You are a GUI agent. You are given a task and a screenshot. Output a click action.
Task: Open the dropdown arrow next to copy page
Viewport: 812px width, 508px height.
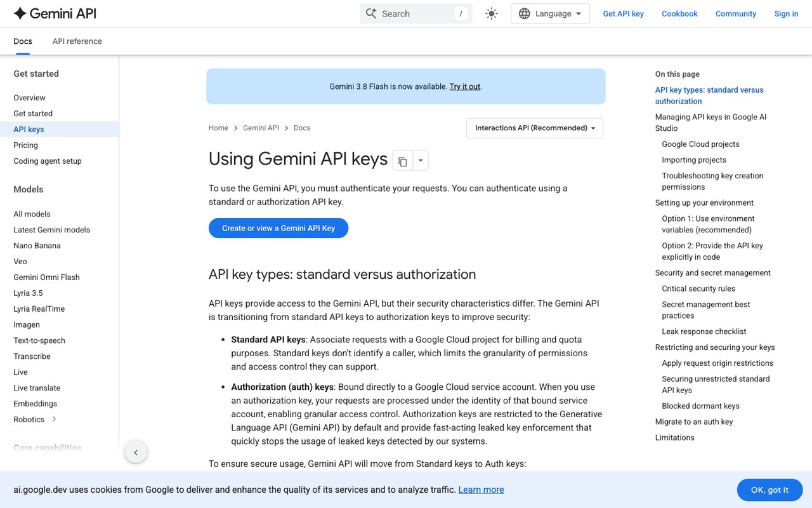click(421, 161)
